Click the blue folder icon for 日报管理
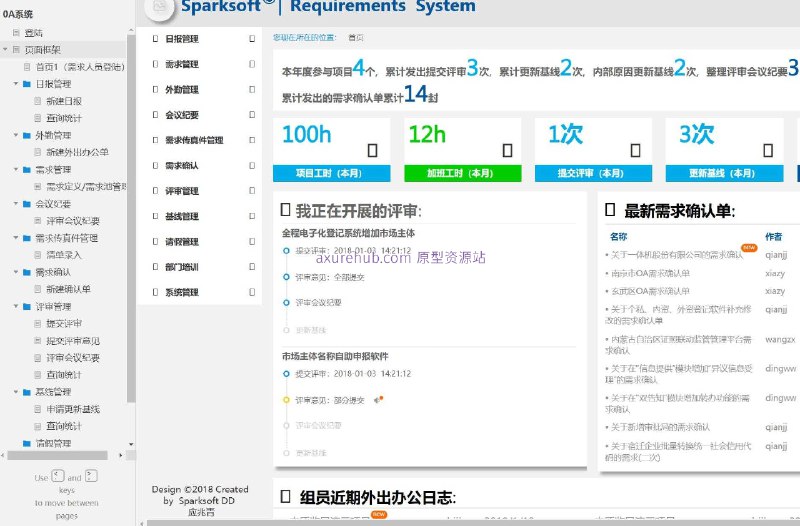The image size is (800, 526). [x=27, y=84]
